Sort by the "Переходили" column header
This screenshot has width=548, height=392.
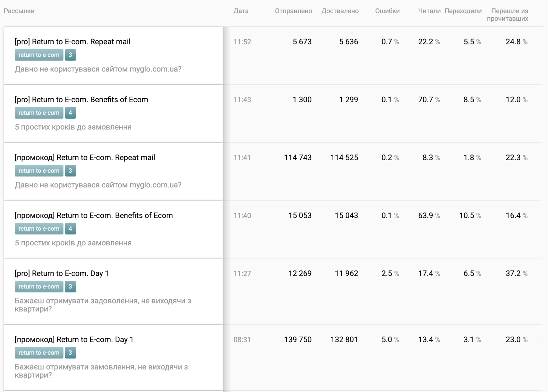coord(463,11)
